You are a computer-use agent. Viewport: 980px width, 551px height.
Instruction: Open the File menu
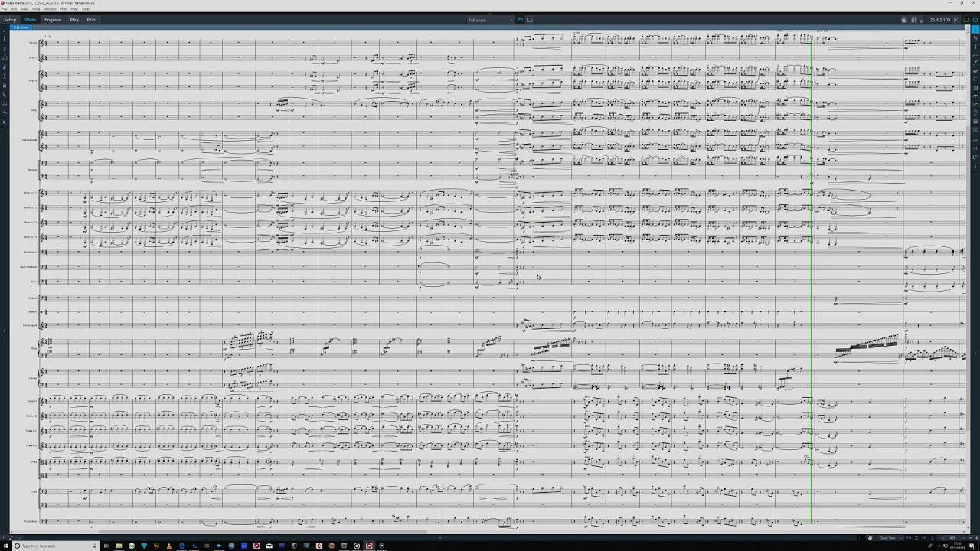point(4,9)
